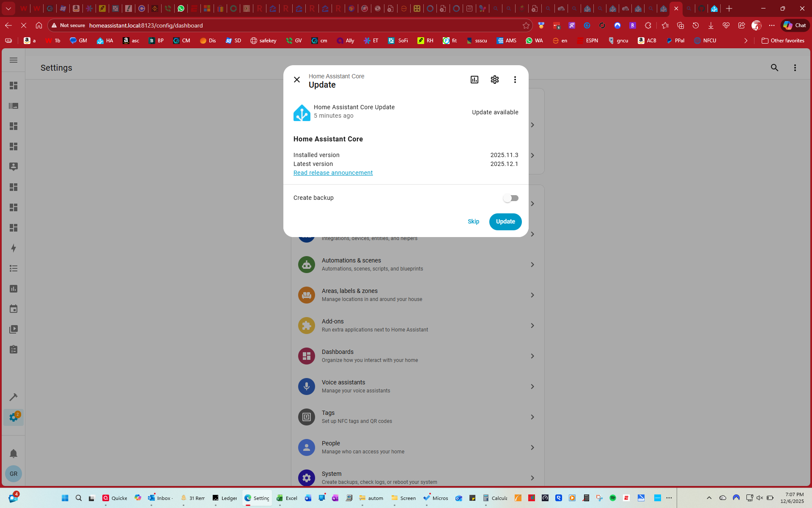Expand the Add-ons chevron arrow
Screen dimensions: 812x508
[x=532, y=326]
